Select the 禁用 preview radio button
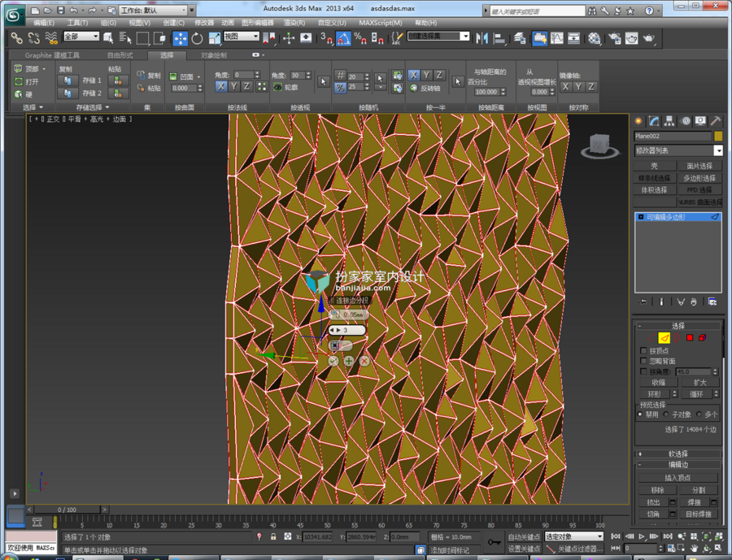 (x=640, y=414)
